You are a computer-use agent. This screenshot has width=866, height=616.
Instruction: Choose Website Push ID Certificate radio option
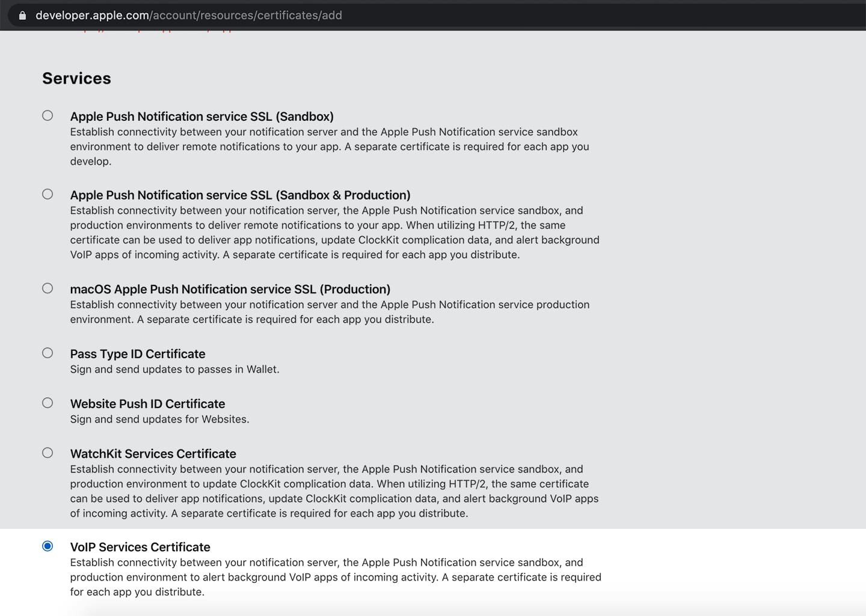tap(48, 403)
